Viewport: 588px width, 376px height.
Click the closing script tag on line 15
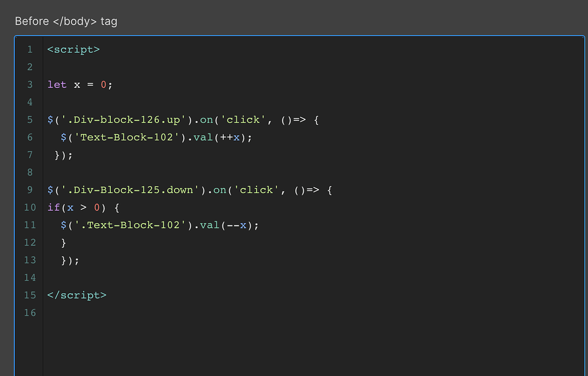pyautogui.click(x=77, y=295)
